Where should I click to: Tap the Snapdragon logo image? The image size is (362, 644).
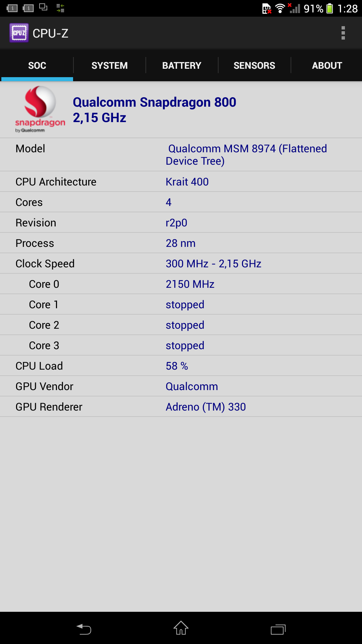(40, 109)
